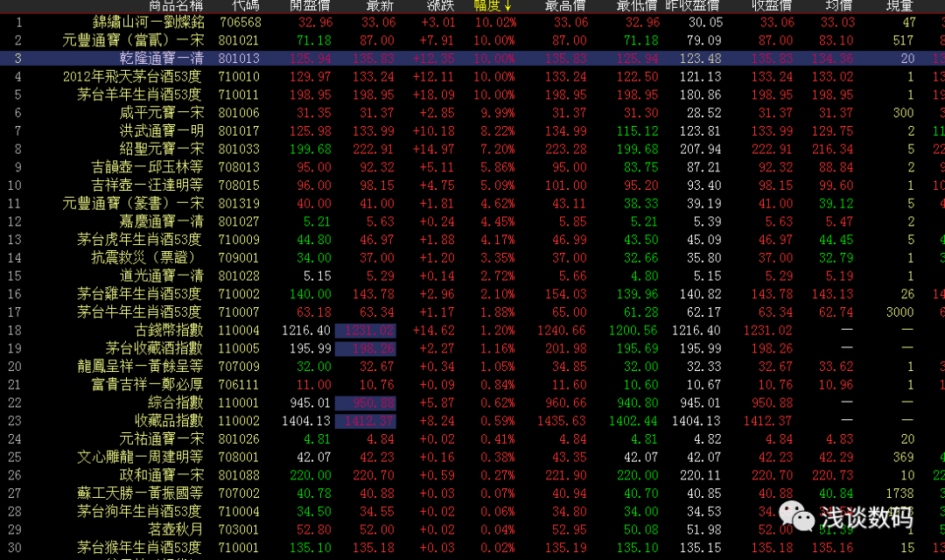This screenshot has height=560, width=945.
Task: Select row 蘇工天勝一黃振國等
Action: (x=472, y=493)
